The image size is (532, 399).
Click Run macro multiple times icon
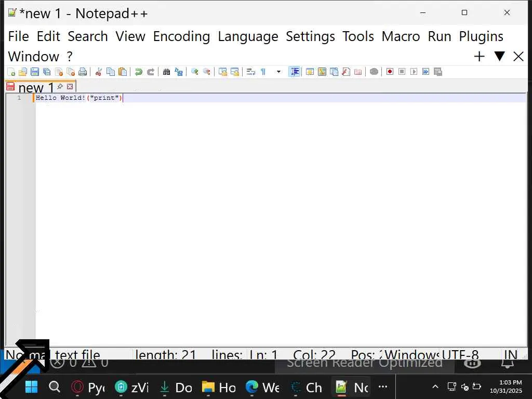[425, 72]
